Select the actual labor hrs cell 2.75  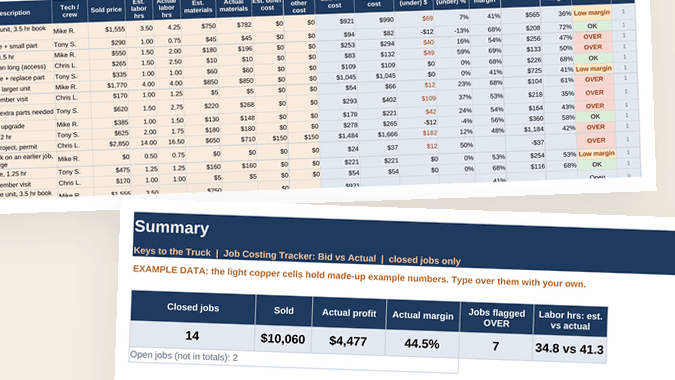(x=176, y=107)
